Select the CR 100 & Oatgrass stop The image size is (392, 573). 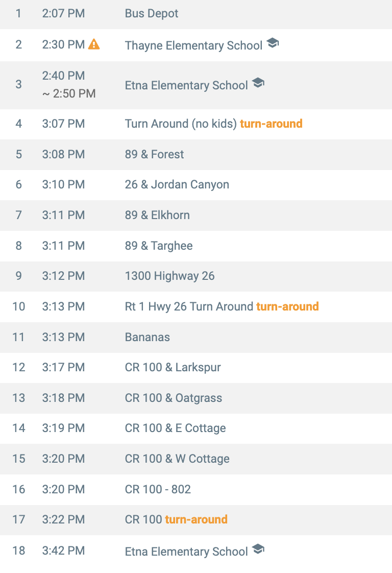click(174, 398)
